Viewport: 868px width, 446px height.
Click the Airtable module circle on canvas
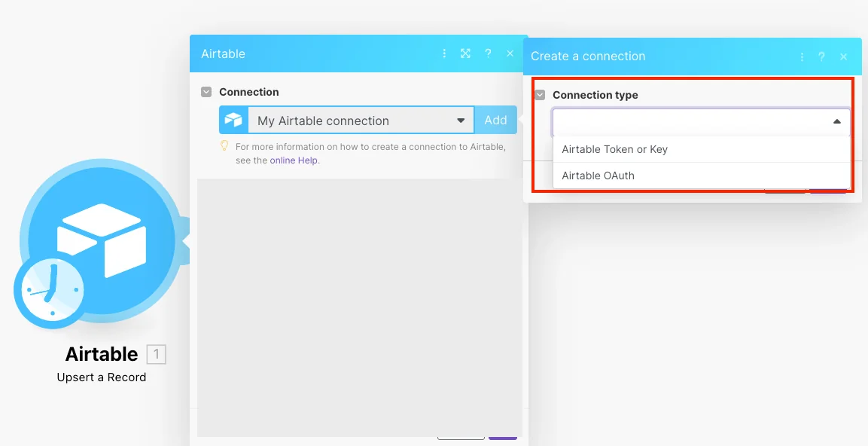tap(102, 240)
